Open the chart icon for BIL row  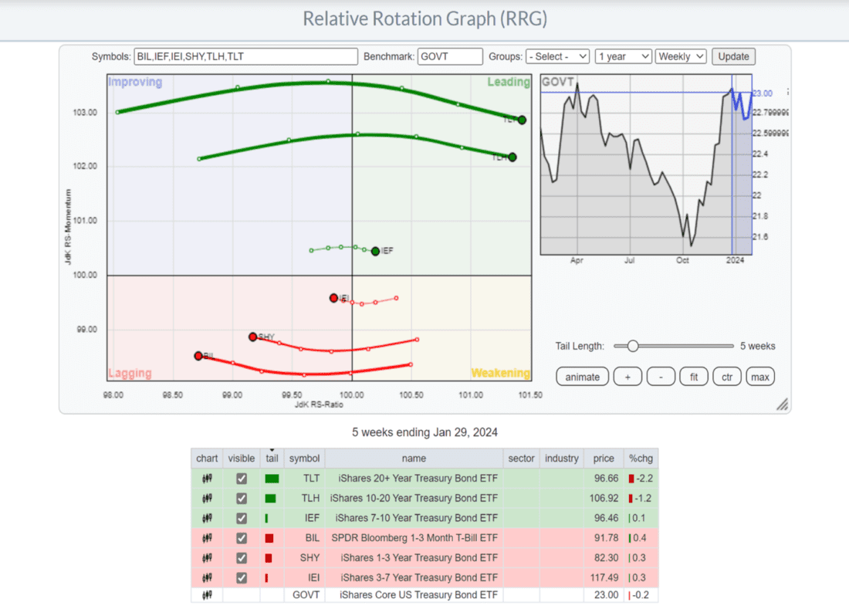[207, 538]
